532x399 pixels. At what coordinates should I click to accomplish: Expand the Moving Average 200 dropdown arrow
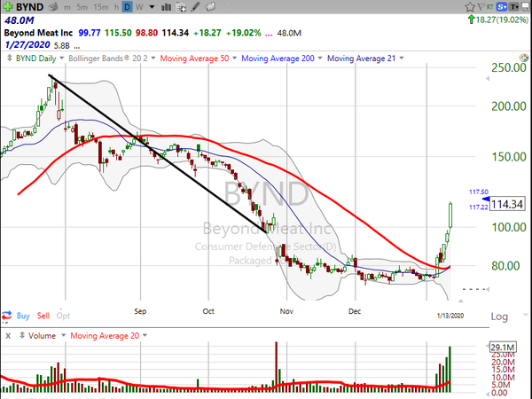point(319,58)
